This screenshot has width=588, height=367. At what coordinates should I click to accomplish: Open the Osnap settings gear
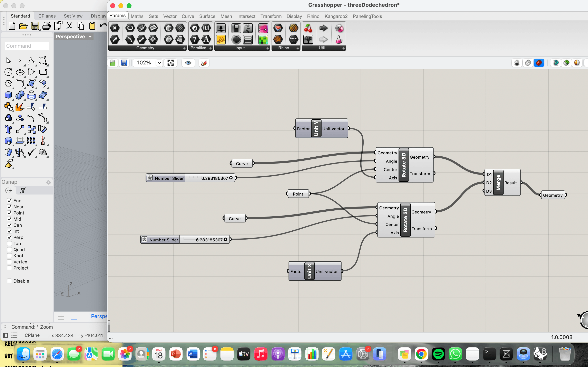tap(48, 182)
